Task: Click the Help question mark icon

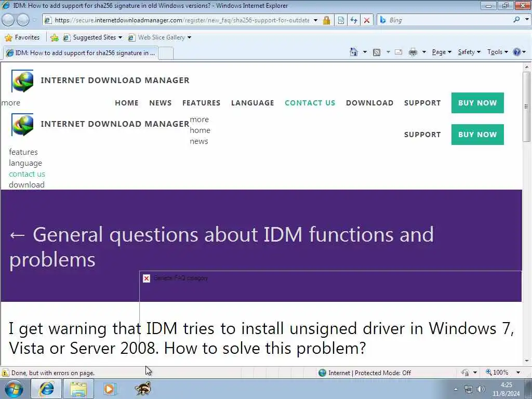Action: [x=517, y=52]
